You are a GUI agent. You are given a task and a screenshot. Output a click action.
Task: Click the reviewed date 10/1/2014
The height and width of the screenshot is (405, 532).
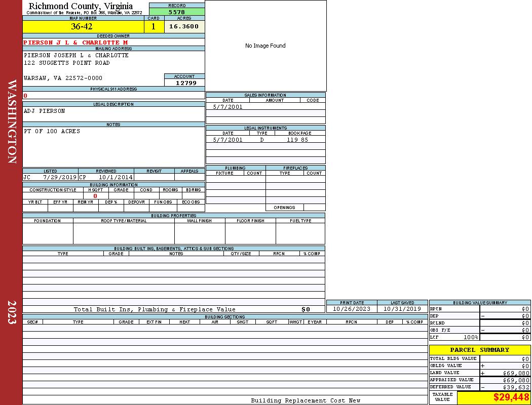116,178
